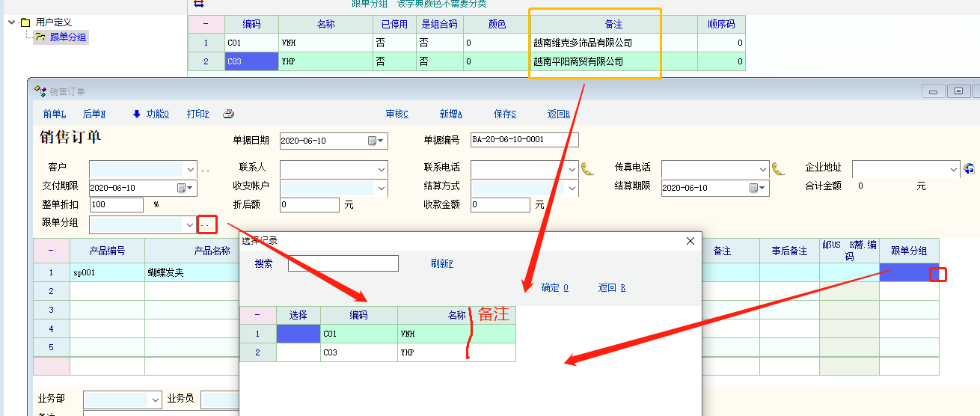
Task: Click 确定 in the 选择记录 dialog
Action: click(554, 287)
